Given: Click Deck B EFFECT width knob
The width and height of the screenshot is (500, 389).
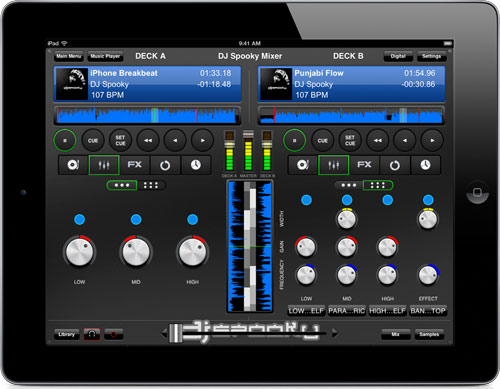Looking at the screenshot, I should coord(428,219).
